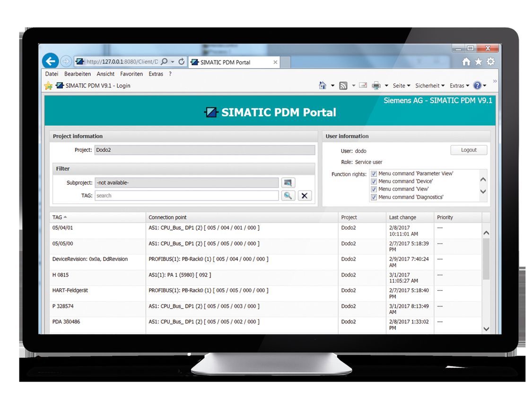Image resolution: width=532 pixels, height=399 pixels.
Task: Open favorites with the white star icon
Action: (479, 61)
